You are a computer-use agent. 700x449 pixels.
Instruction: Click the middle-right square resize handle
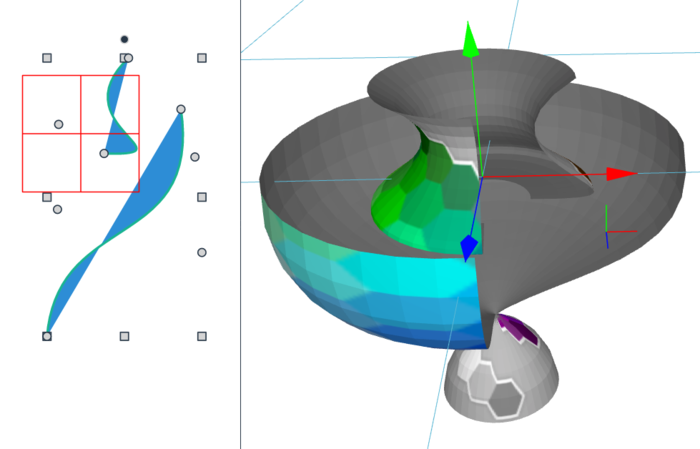(x=202, y=197)
